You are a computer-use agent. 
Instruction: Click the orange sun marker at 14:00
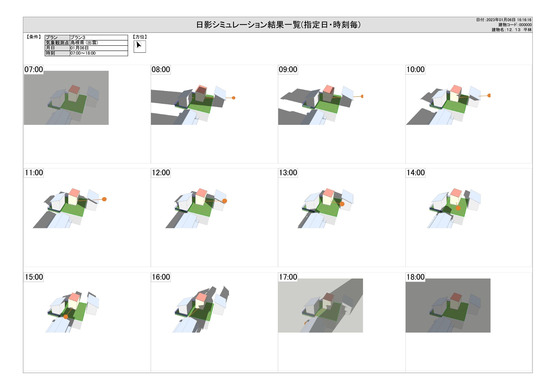[458, 208]
